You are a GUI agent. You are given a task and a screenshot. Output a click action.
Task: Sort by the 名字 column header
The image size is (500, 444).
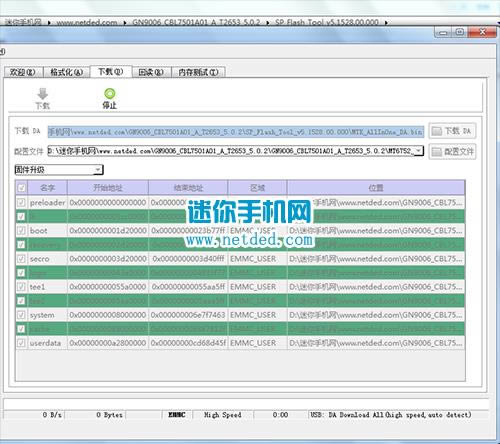[x=48, y=188]
